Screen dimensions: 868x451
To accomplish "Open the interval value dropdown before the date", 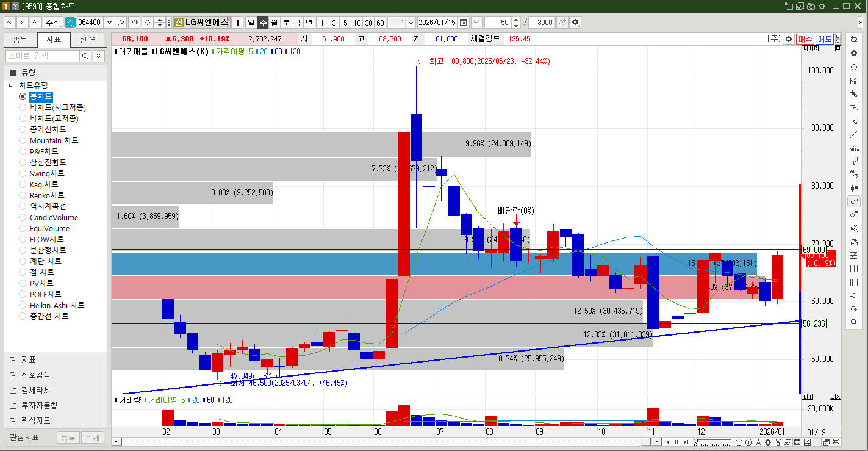I will pyautogui.click(x=410, y=23).
